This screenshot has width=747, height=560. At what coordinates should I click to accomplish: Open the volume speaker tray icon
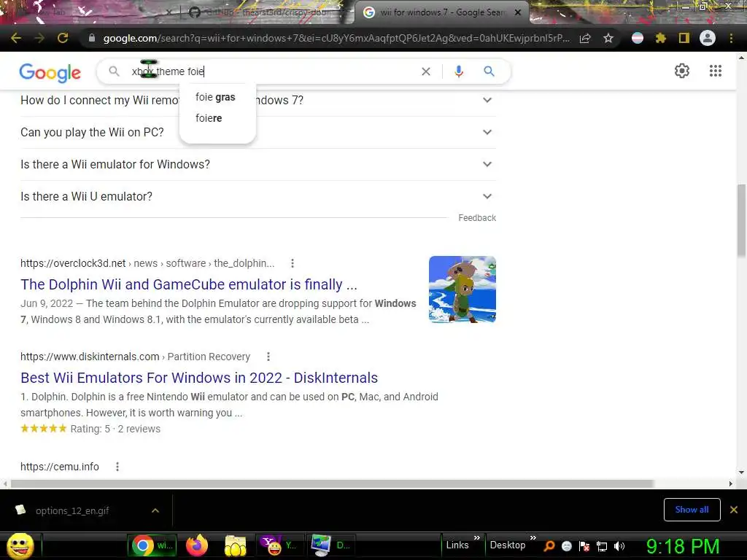pos(619,546)
